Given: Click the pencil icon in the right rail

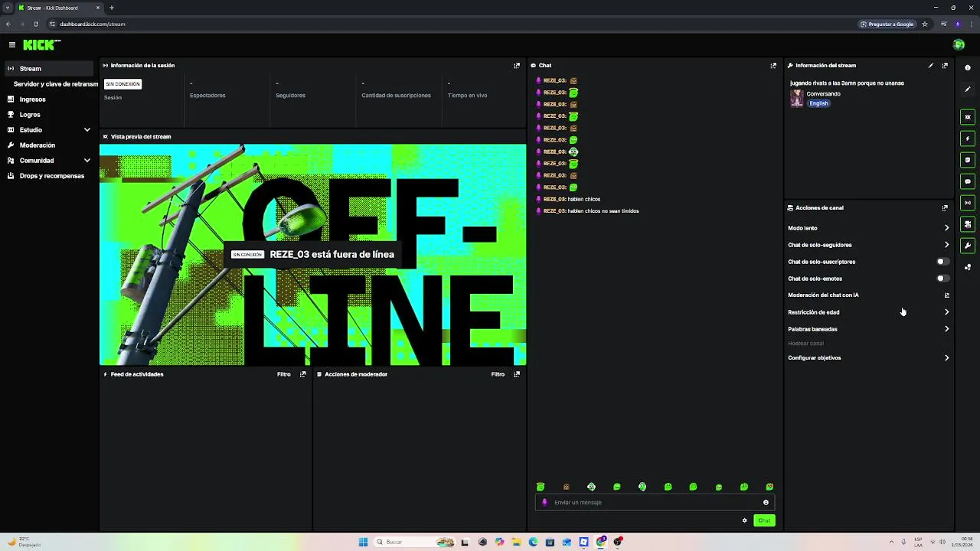Looking at the screenshot, I should pyautogui.click(x=968, y=90).
